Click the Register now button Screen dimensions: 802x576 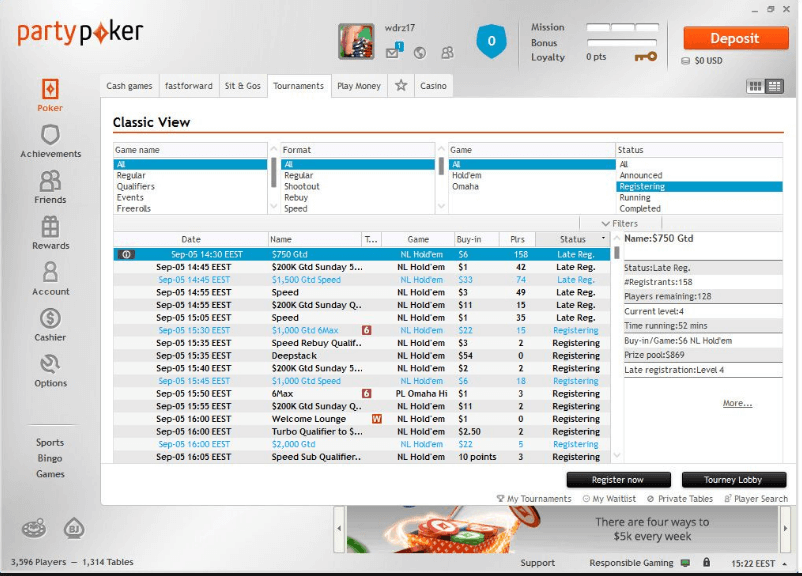click(x=617, y=480)
